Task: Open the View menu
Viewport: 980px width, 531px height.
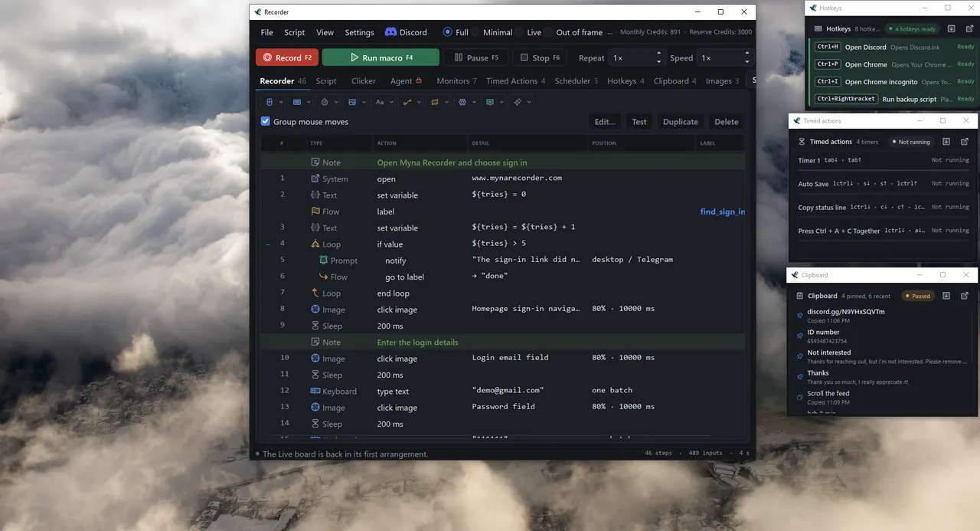Action: coord(325,32)
